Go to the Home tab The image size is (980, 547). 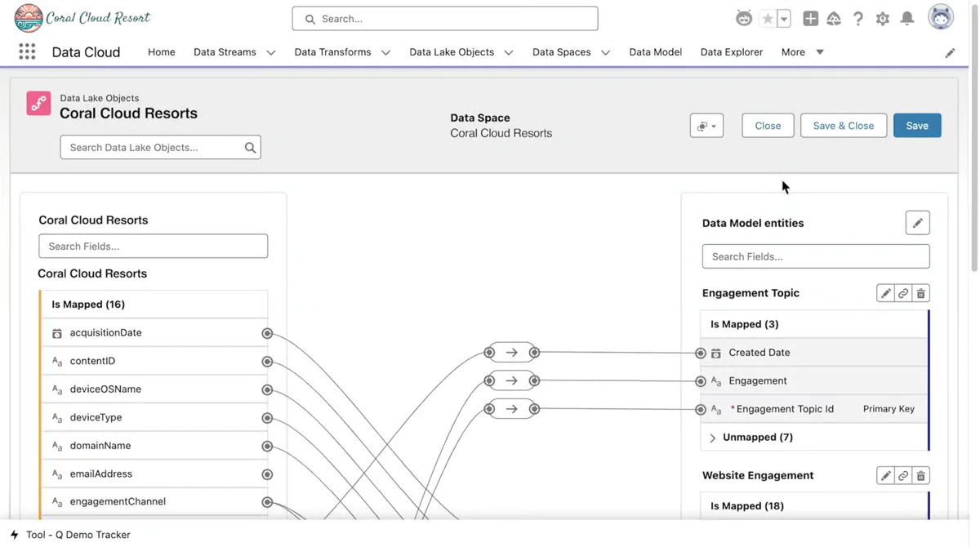162,52
